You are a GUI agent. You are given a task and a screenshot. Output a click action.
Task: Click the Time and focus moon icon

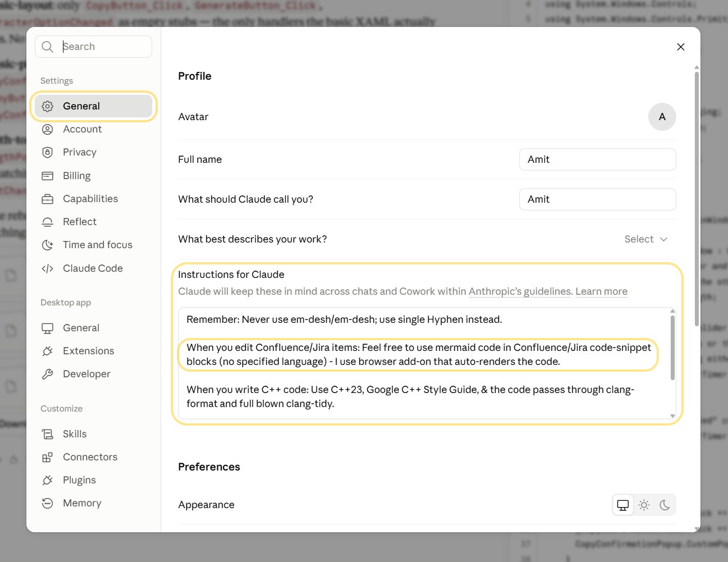pos(48,245)
